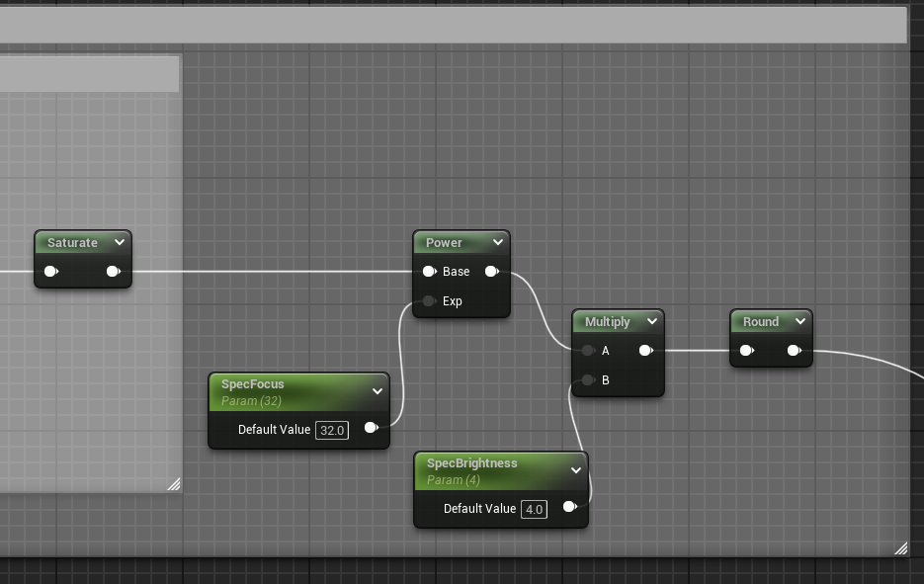
Task: Click the Saturate node input pin
Action: (x=51, y=271)
